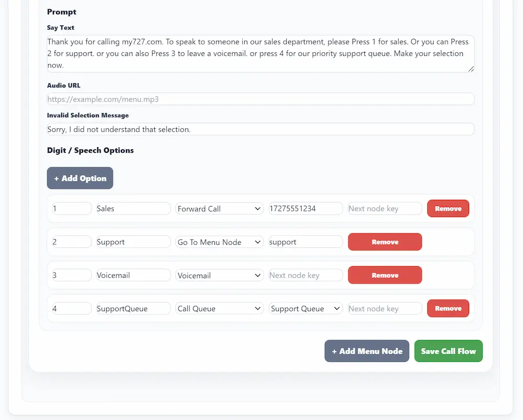
Task: Click the Say Text prompt textarea
Action: tap(260, 54)
